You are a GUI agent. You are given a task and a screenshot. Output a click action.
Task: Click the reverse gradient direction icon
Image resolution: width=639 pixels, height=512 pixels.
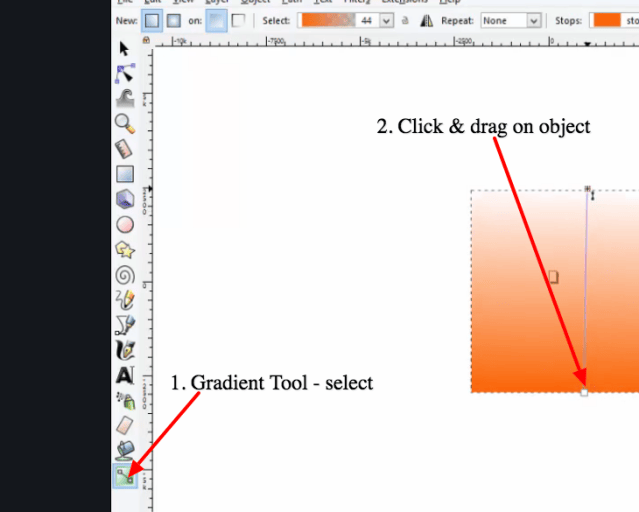[426, 21]
